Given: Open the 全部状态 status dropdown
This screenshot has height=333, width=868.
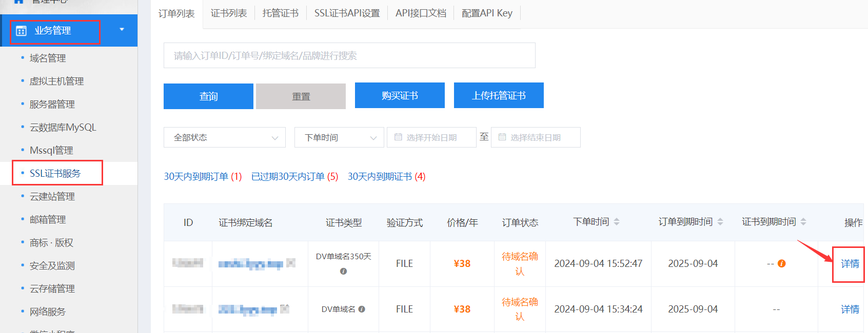Looking at the screenshot, I should pyautogui.click(x=224, y=137).
